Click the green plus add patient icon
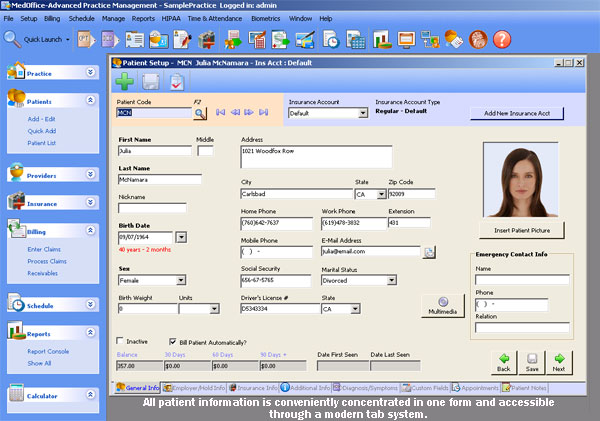The width and height of the screenshot is (600, 421). coord(124,82)
